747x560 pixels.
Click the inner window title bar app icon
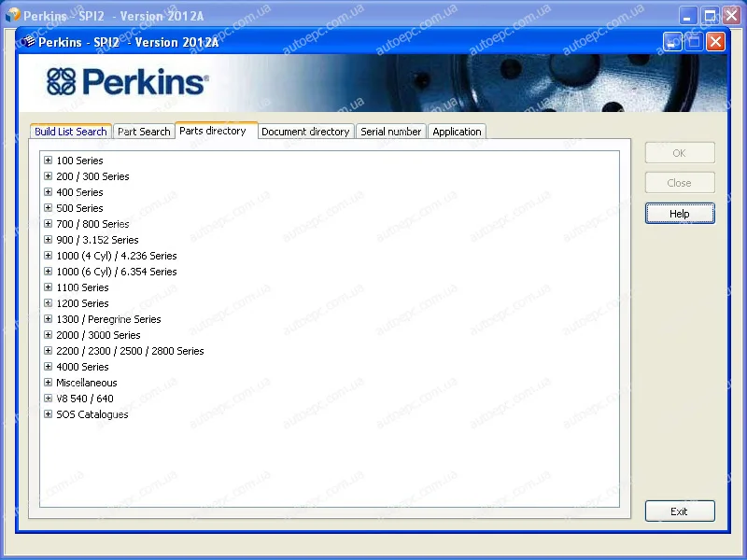click(29, 42)
